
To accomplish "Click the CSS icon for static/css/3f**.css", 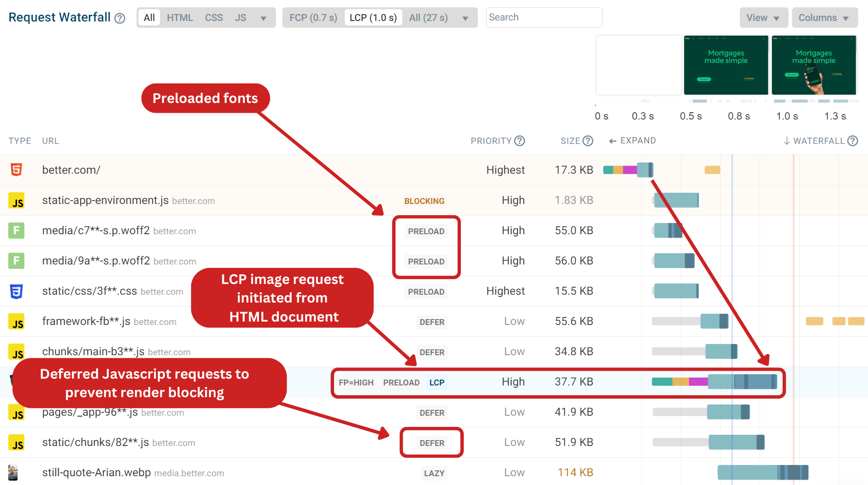I will click(16, 291).
